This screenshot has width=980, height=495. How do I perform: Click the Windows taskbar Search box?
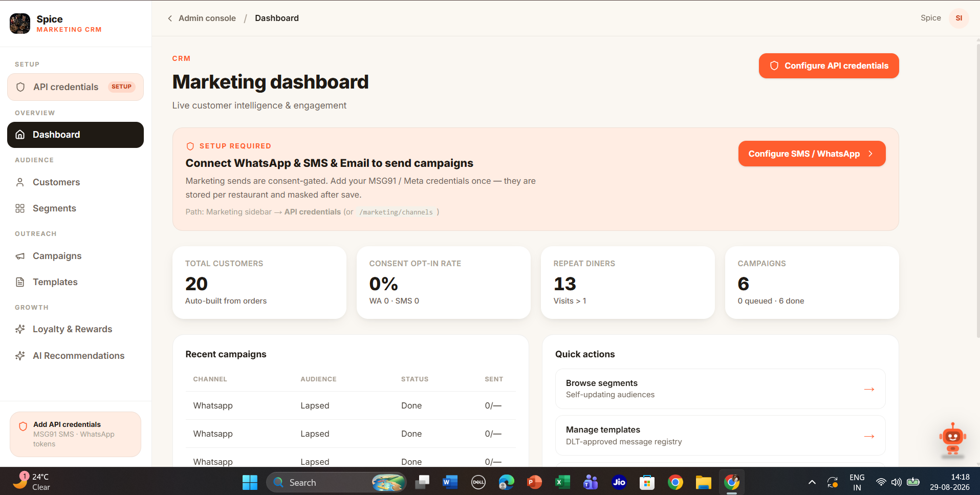336,482
